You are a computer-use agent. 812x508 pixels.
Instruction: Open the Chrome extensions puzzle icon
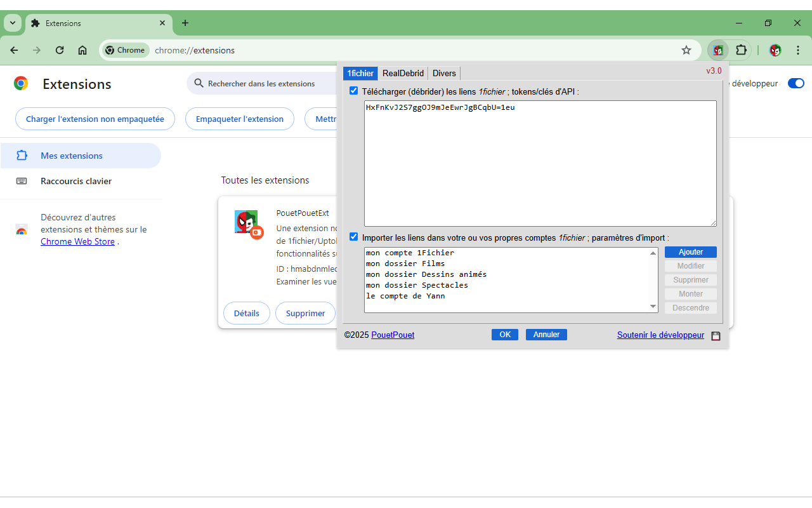[742, 50]
